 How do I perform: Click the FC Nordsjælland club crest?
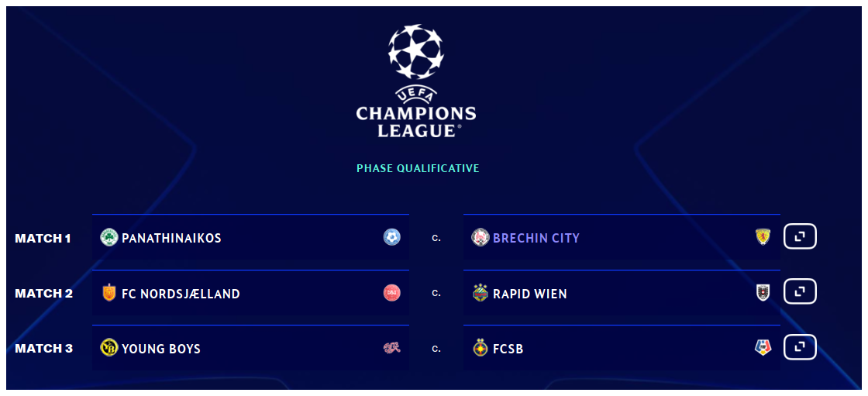point(109,293)
